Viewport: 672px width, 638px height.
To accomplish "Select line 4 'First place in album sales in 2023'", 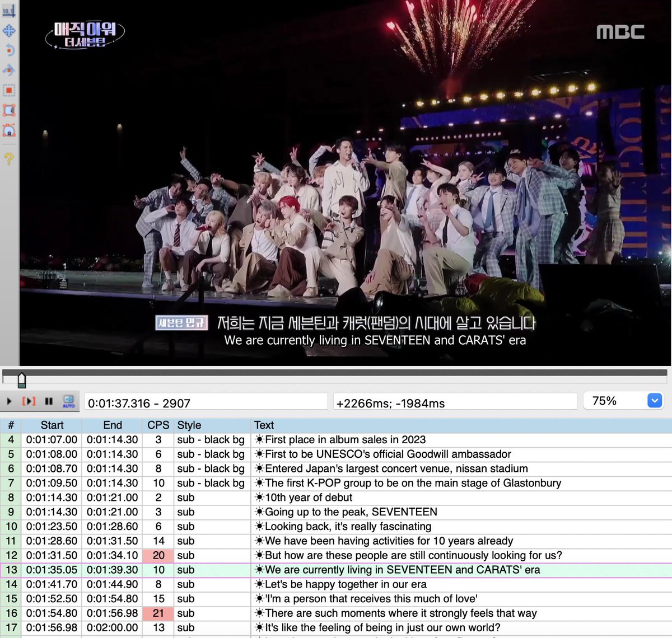I will tap(336, 440).
